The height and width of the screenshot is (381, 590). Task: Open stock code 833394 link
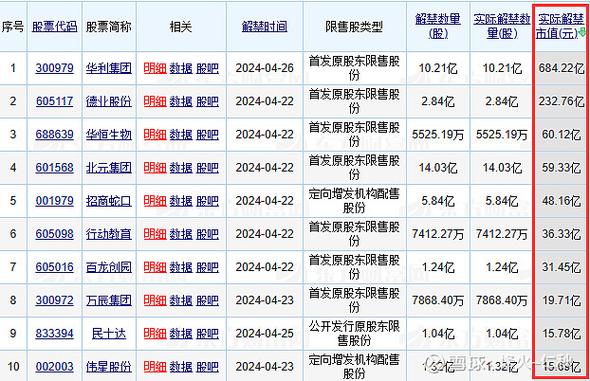tap(55, 333)
